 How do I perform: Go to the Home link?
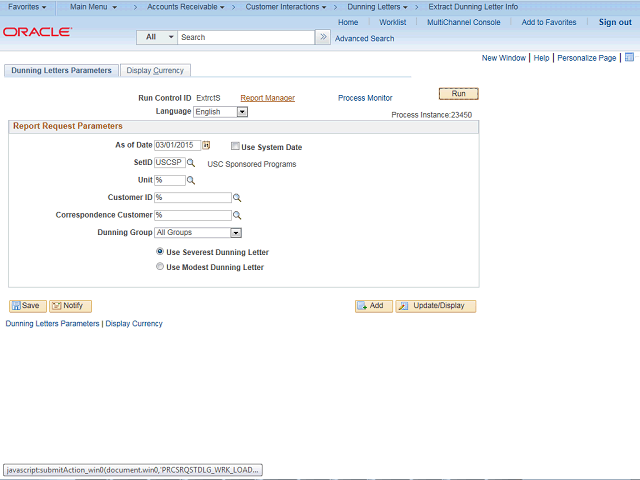348,22
